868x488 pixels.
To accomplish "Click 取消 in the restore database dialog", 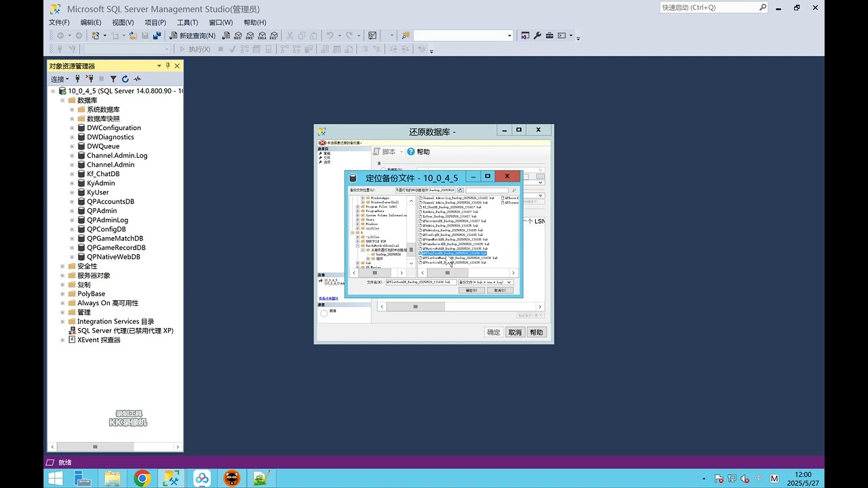I will [515, 332].
